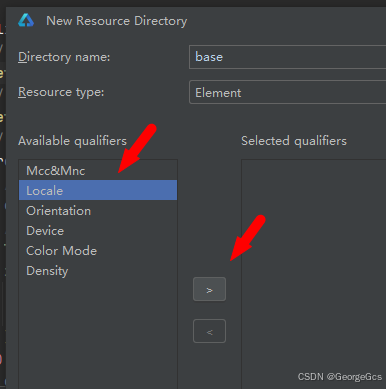Click the word Element in Resource type box
This screenshot has width=386, height=389.
218,93
